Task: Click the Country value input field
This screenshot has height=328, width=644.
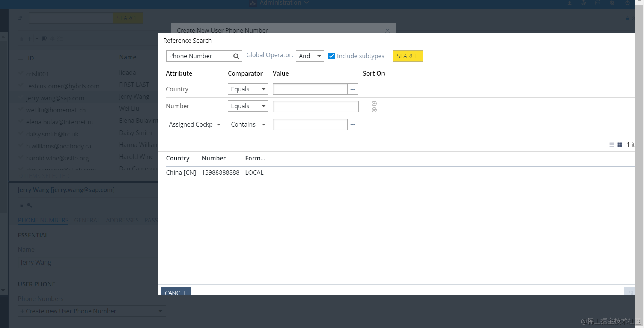Action: (x=310, y=89)
